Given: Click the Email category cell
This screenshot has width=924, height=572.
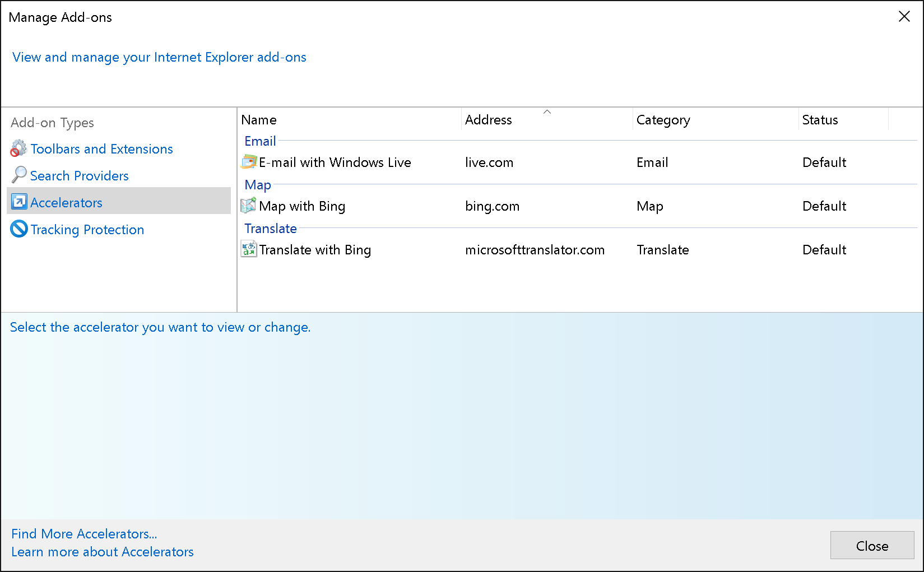Looking at the screenshot, I should coord(652,162).
